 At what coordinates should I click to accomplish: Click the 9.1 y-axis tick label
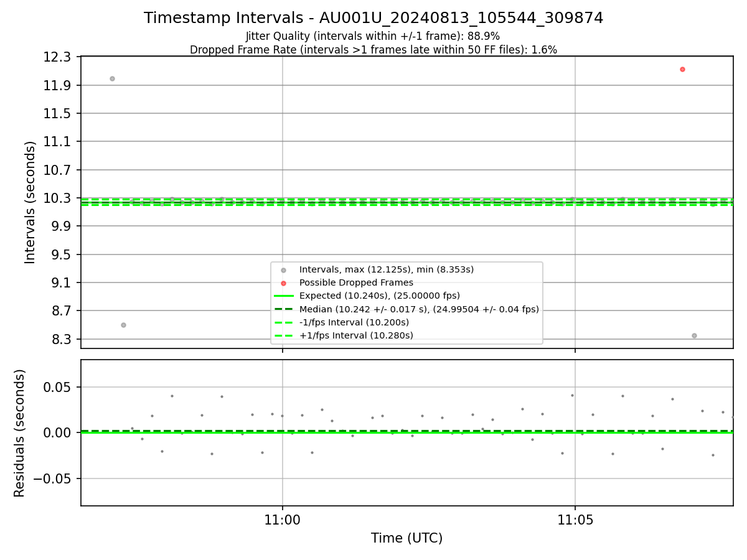[x=61, y=283]
